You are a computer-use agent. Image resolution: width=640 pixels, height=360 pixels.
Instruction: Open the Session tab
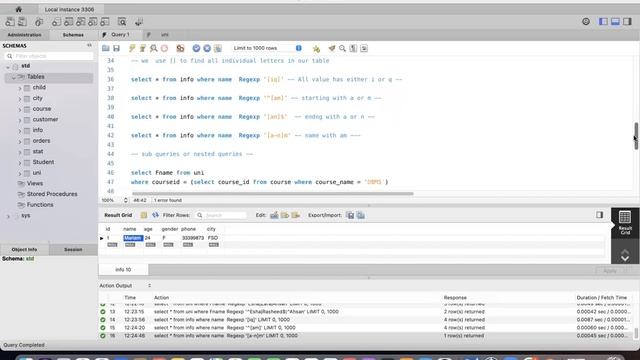[73, 249]
